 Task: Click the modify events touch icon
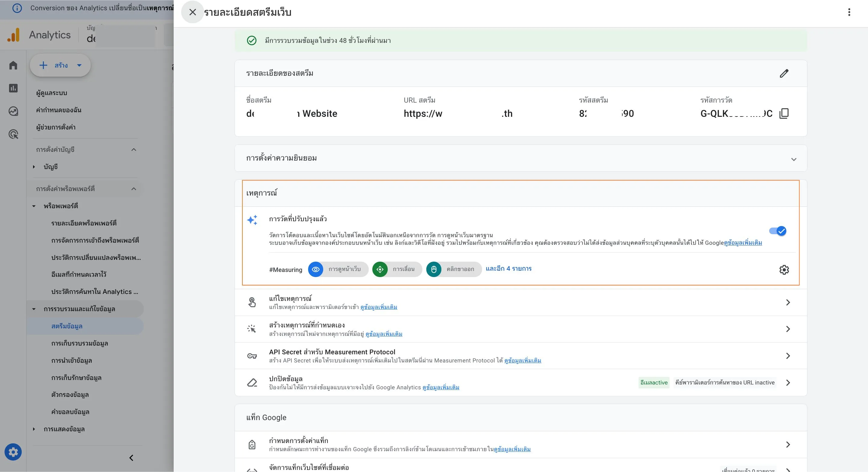tap(252, 302)
